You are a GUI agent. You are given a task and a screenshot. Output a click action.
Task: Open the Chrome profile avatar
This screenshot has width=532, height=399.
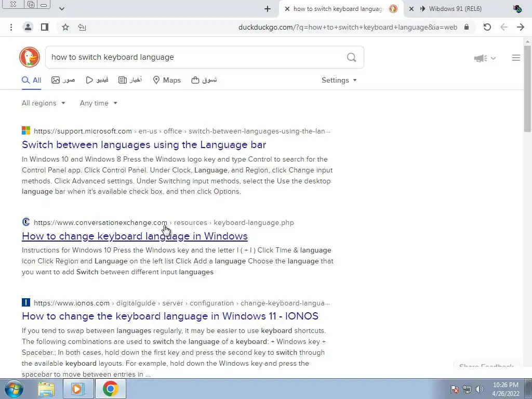tap(28, 27)
